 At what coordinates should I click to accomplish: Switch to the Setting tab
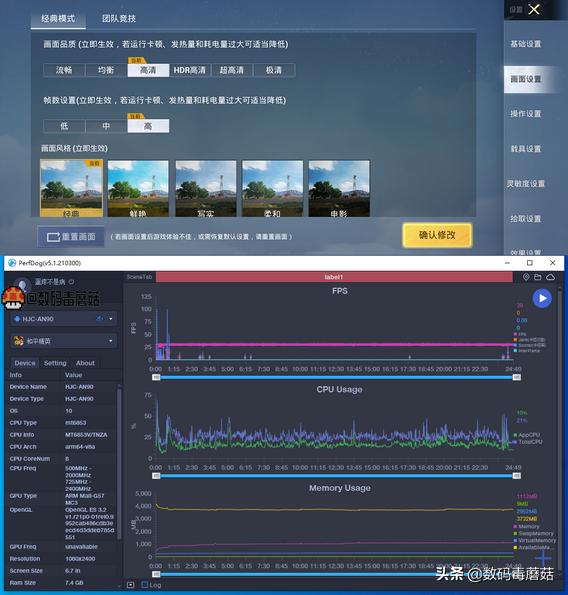tap(55, 363)
